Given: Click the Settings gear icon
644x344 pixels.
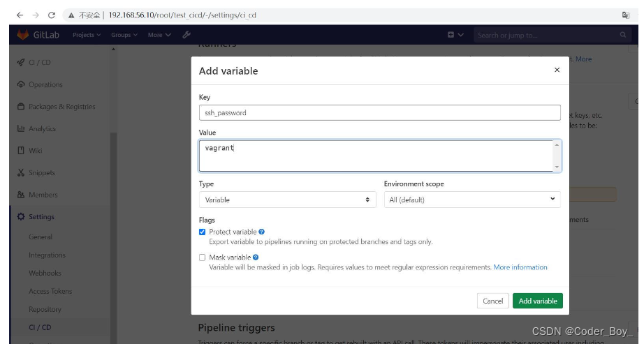Looking at the screenshot, I should [21, 217].
